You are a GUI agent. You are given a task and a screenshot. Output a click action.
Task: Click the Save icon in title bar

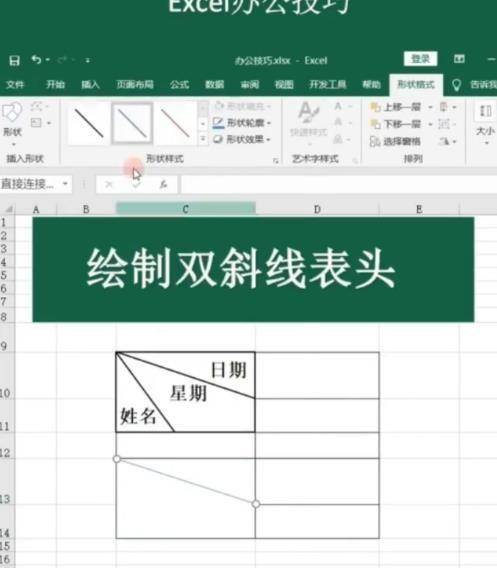(x=14, y=60)
